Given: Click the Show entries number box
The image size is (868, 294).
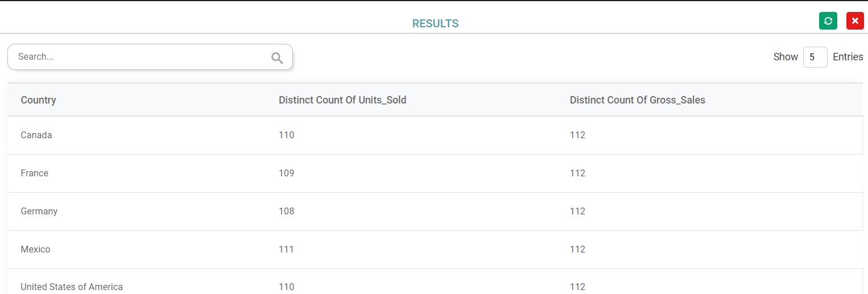Looking at the screenshot, I should tap(815, 57).
